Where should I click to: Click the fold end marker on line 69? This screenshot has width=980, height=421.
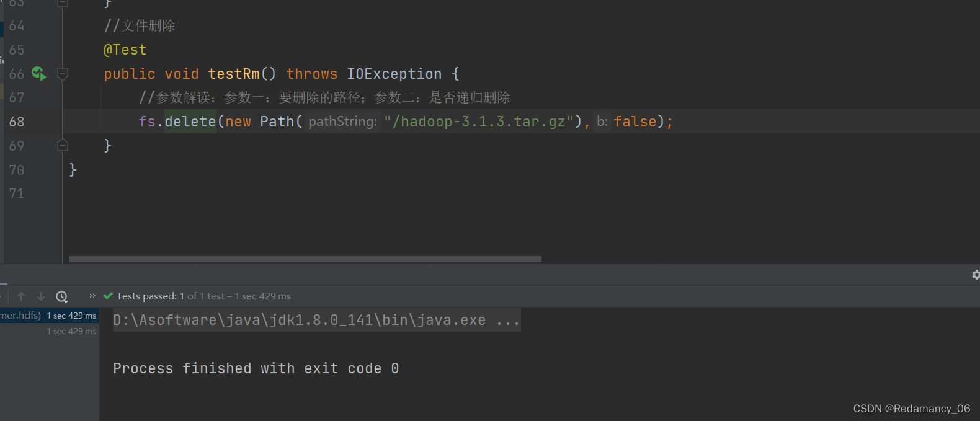click(63, 145)
